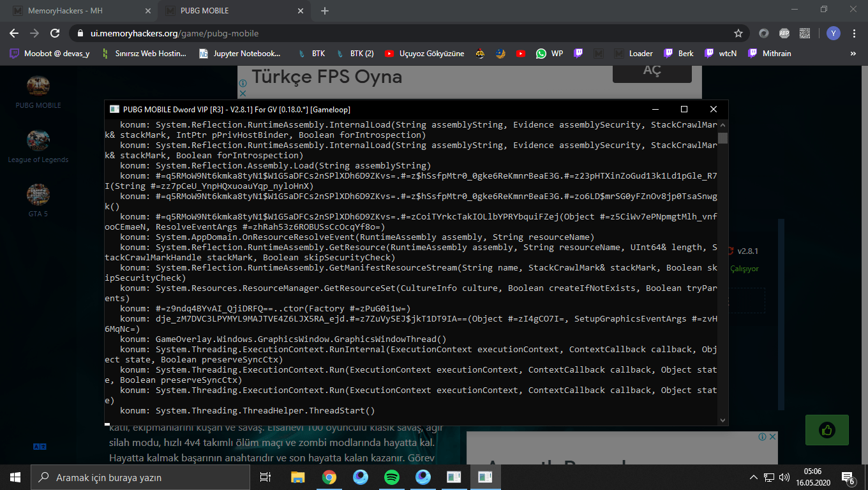This screenshot has height=490, width=868.
Task: Click the GraphicsWindowThread() console line
Action: [283, 339]
